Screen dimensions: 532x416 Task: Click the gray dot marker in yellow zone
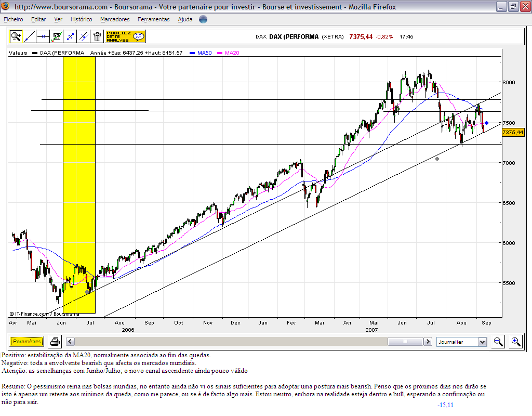(x=87, y=292)
